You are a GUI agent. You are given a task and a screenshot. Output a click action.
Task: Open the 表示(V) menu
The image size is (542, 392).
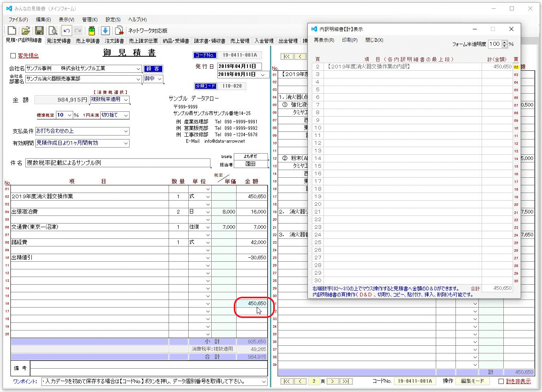point(66,19)
